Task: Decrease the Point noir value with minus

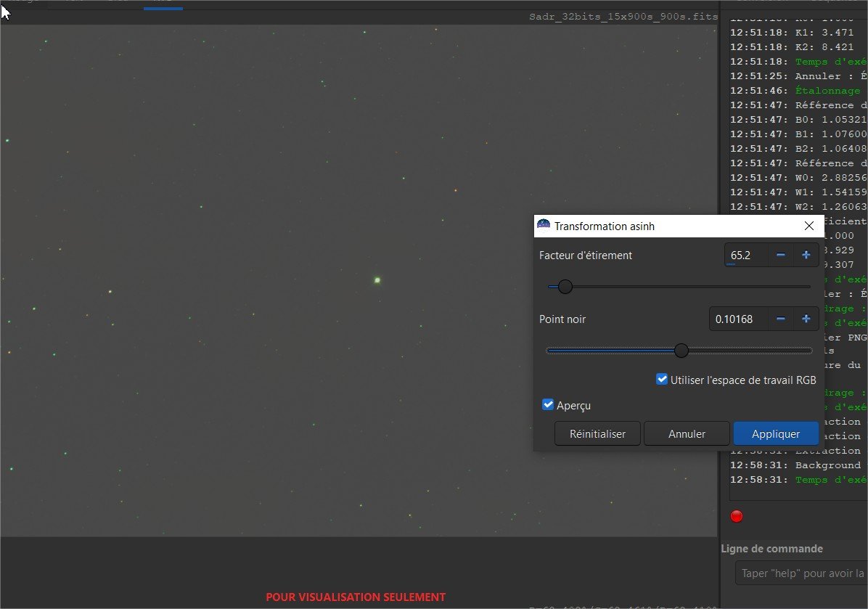Action: pos(780,319)
